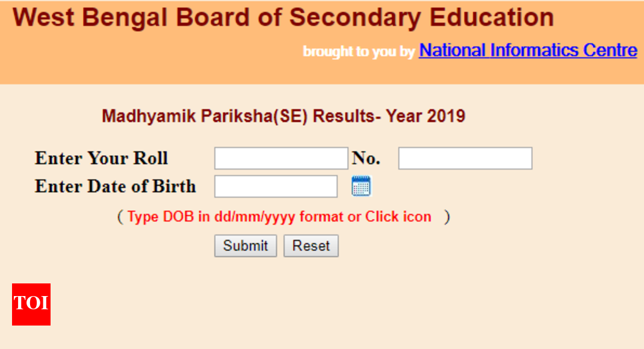Click the "brought to you by" text
644x349 pixels.
(359, 52)
